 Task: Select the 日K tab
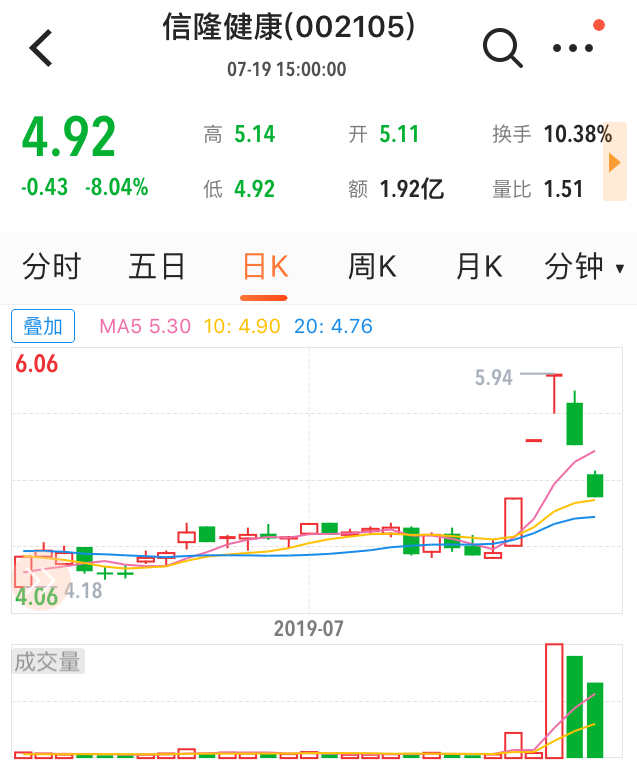click(x=265, y=267)
